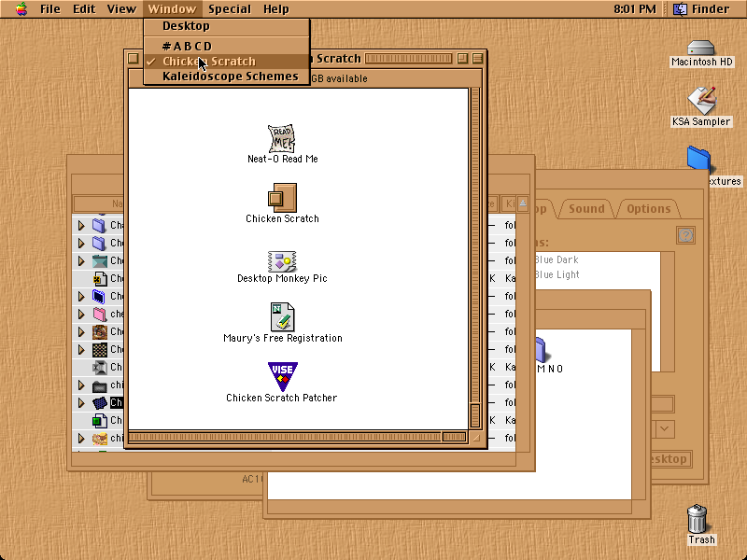Select the teal folder icon in the list

click(x=100, y=261)
